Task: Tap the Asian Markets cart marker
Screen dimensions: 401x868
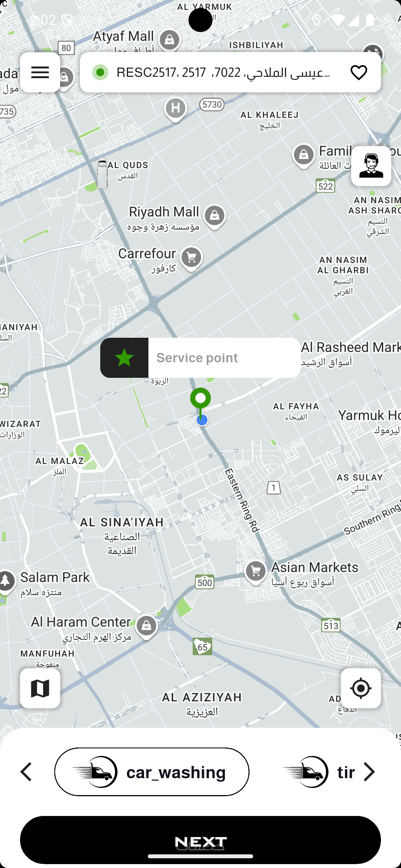Action: tap(256, 572)
